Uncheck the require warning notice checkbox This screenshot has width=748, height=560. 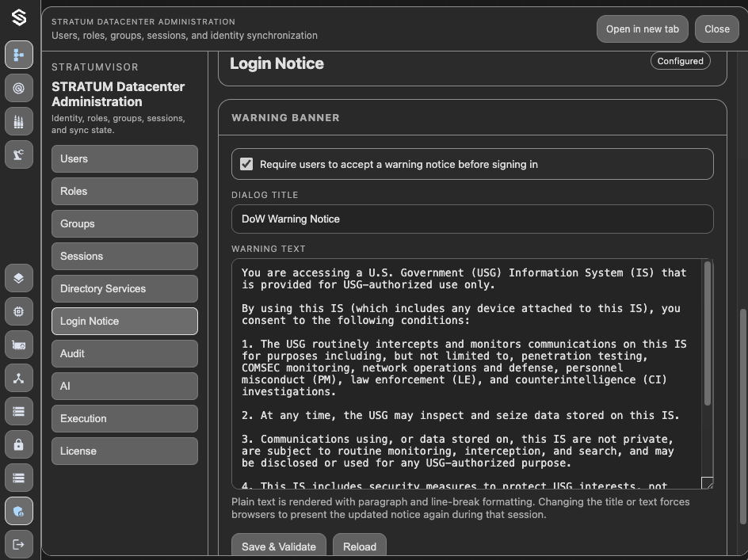pyautogui.click(x=246, y=164)
